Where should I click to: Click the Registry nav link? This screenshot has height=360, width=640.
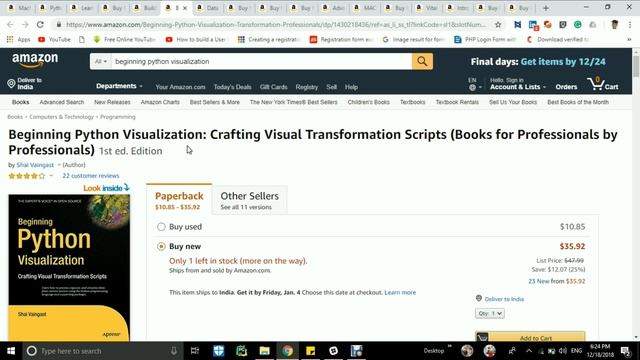307,87
